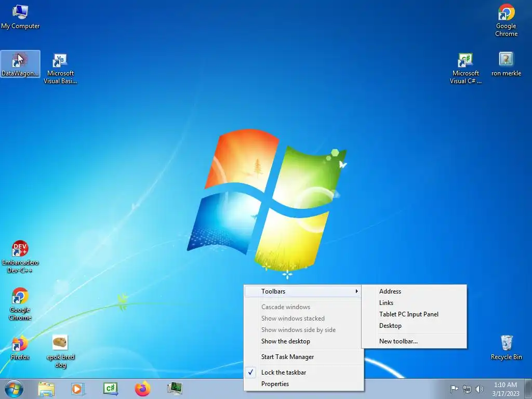Choose New toolbar... from the submenu
Viewport: 532px width, 399px height.
click(414, 341)
